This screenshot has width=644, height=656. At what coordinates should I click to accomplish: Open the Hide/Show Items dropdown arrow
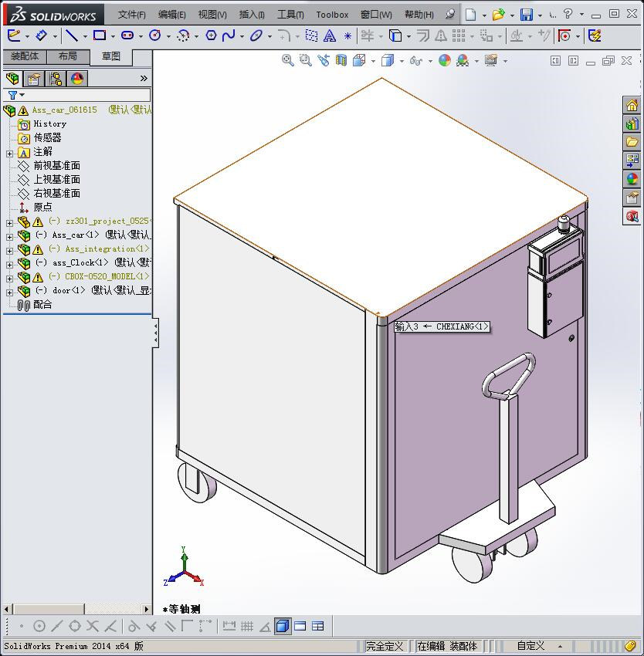point(430,62)
